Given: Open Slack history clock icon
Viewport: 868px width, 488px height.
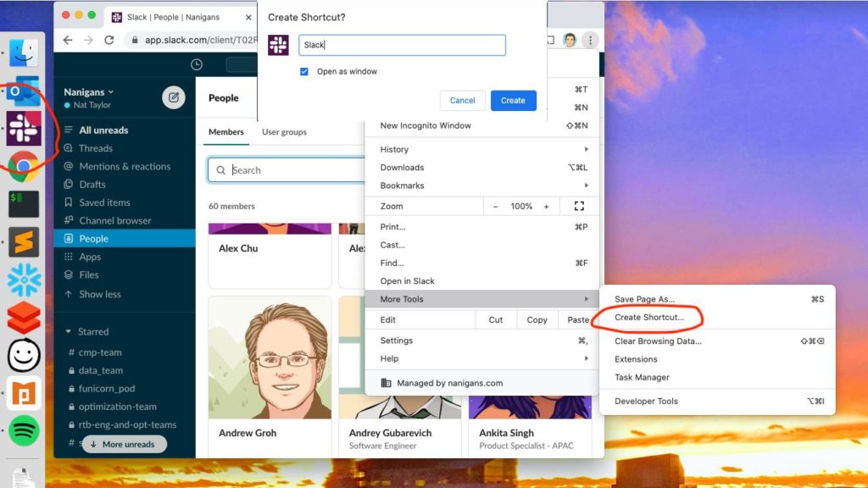Looking at the screenshot, I should click(x=197, y=64).
